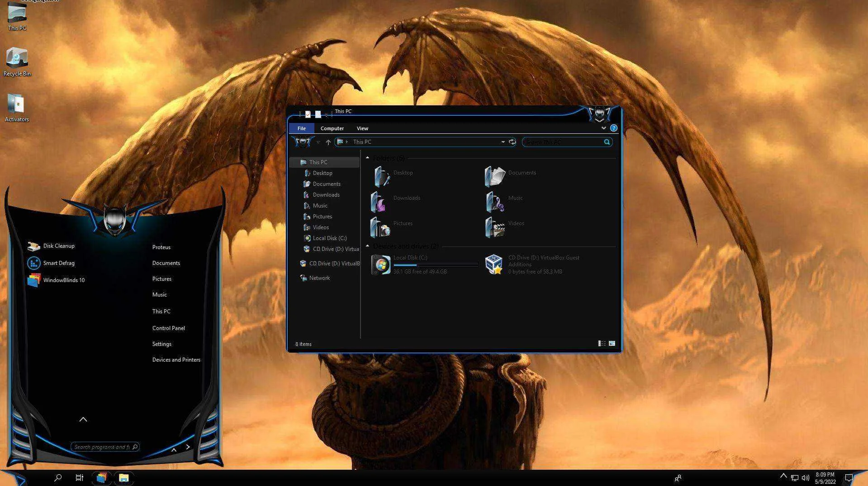Screen dimensions: 868x486
Task: Open the notification center icon
Action: coord(849,478)
